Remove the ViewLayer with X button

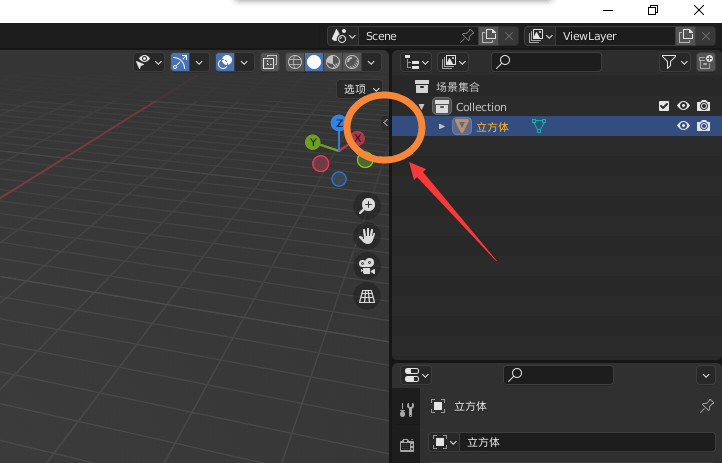(706, 36)
